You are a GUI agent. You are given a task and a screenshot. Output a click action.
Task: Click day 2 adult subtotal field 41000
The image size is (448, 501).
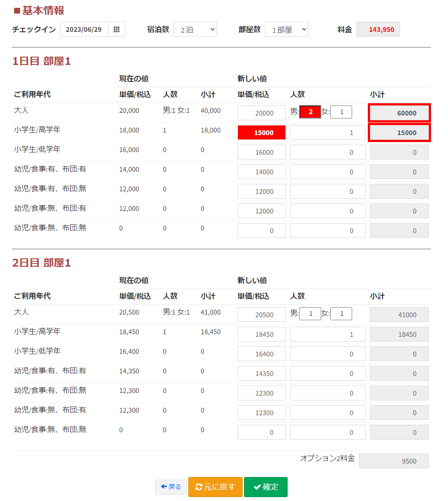pyautogui.click(x=400, y=315)
